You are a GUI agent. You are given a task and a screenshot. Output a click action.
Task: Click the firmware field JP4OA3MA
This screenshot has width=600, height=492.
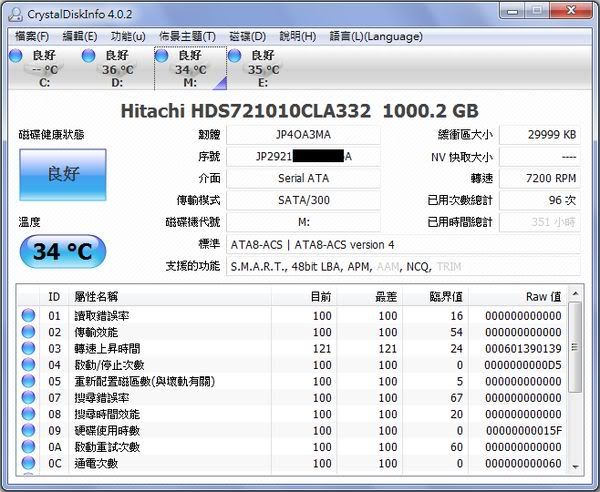tap(303, 135)
